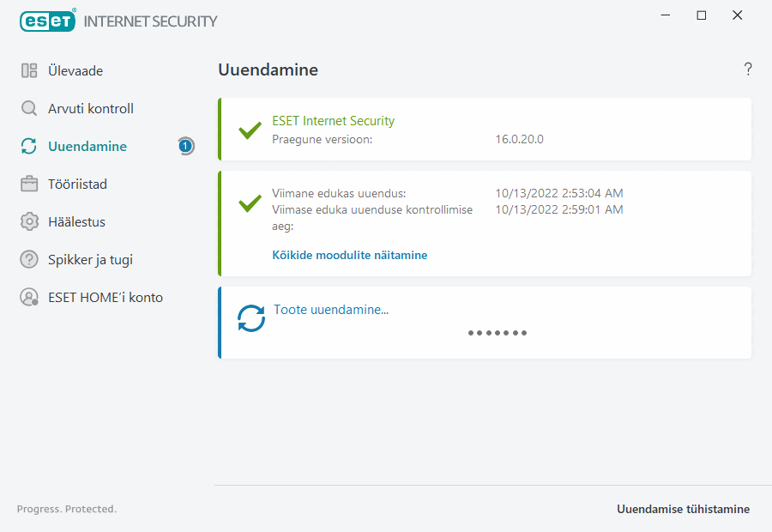Click the ESET HOME'i konto icon
This screenshot has height=532, width=772.
pyautogui.click(x=29, y=298)
